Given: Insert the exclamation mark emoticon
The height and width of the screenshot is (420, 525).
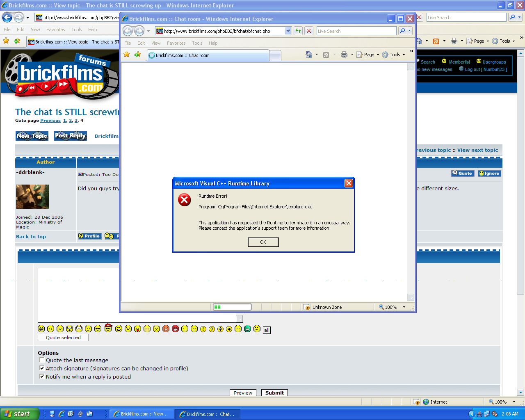Looking at the screenshot, I should pos(203,329).
